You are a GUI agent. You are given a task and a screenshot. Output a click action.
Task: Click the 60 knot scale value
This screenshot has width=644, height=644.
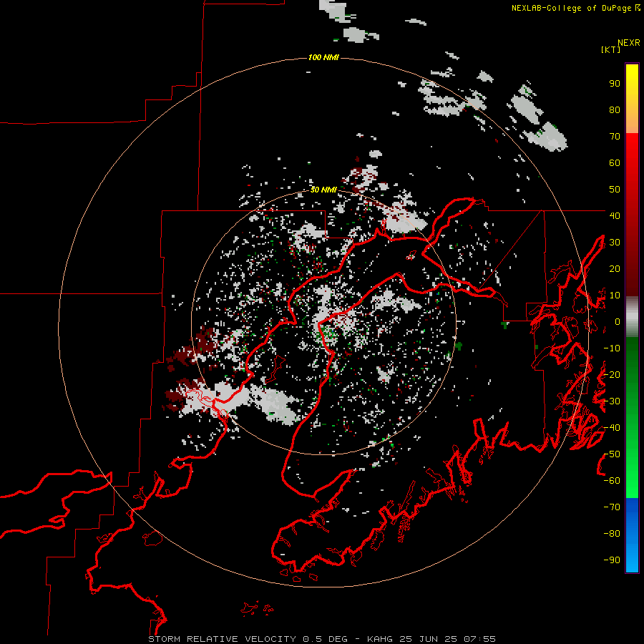click(x=615, y=163)
